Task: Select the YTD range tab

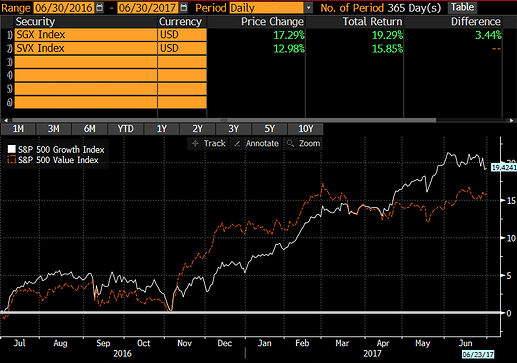Action: 125,129
